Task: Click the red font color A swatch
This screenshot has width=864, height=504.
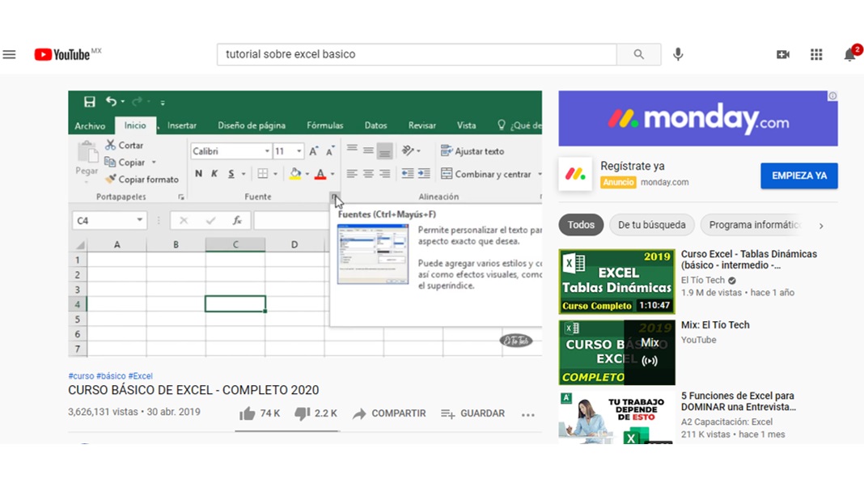Action: click(x=320, y=174)
